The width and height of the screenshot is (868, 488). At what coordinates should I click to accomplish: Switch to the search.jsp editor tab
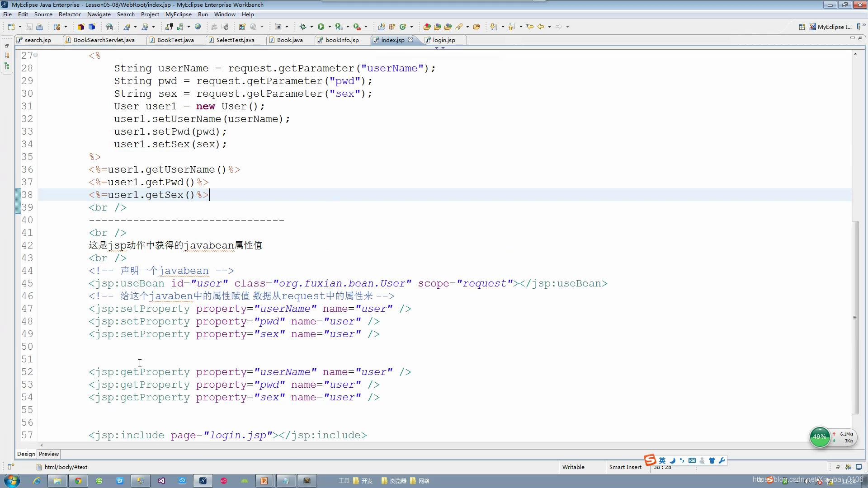(38, 40)
